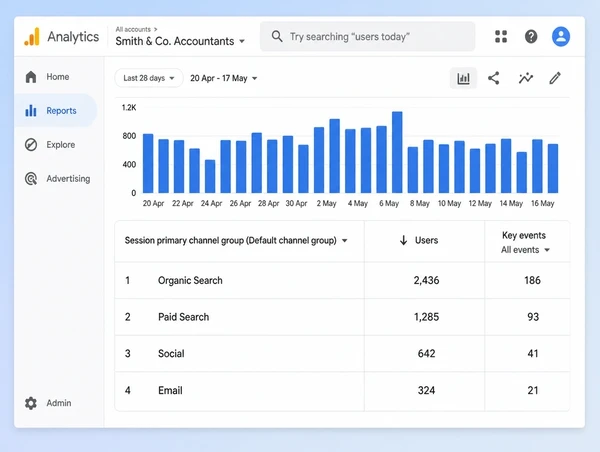Select Organic Search row

[342, 281]
